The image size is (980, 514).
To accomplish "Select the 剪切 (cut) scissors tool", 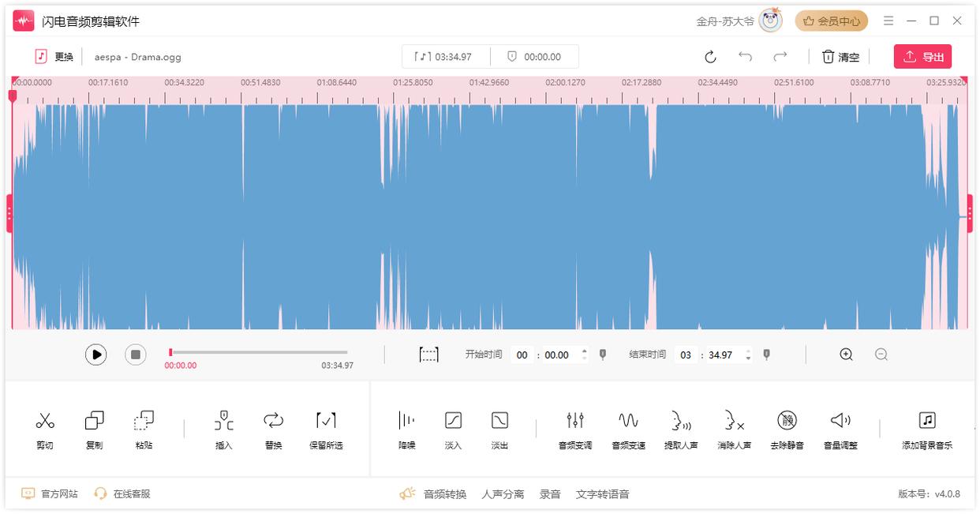I will pyautogui.click(x=45, y=429).
